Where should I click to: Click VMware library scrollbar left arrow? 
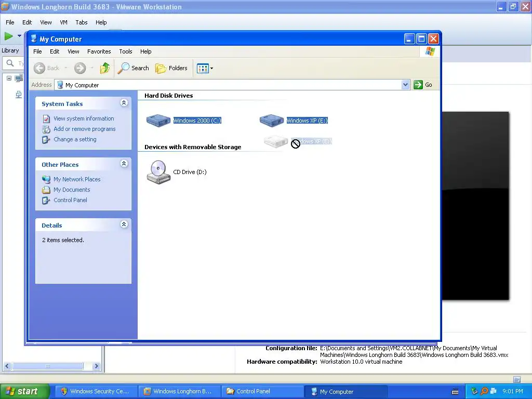click(7, 366)
